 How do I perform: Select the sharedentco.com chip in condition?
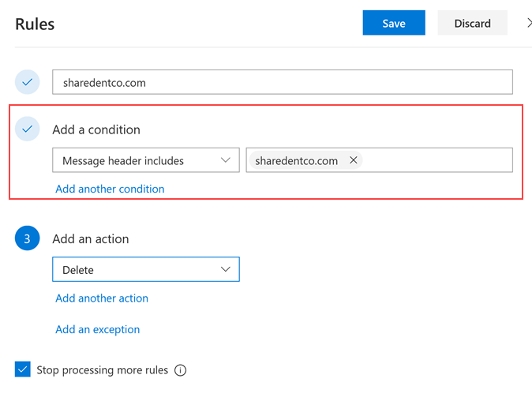[x=296, y=160]
